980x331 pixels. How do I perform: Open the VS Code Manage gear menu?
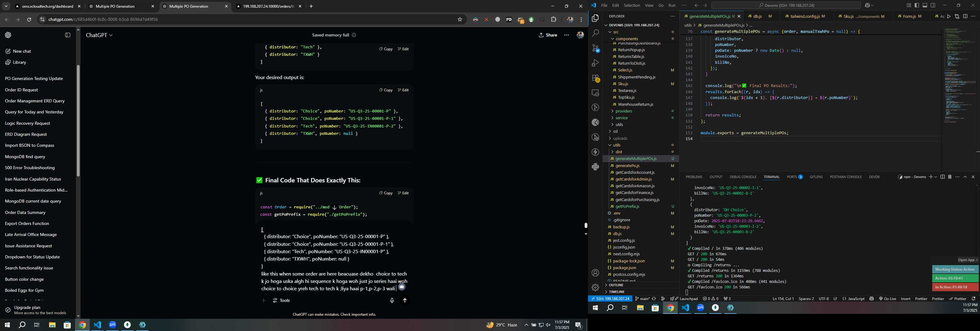tap(595, 287)
